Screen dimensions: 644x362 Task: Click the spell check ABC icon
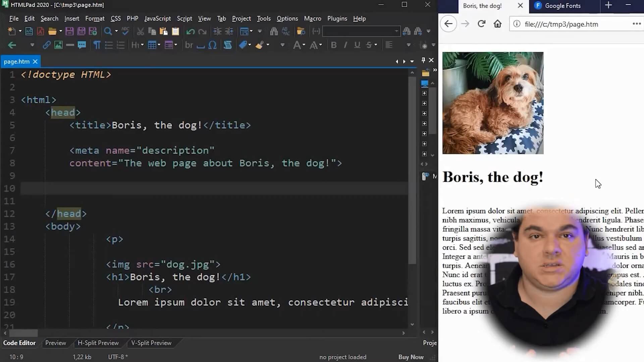coord(125,31)
